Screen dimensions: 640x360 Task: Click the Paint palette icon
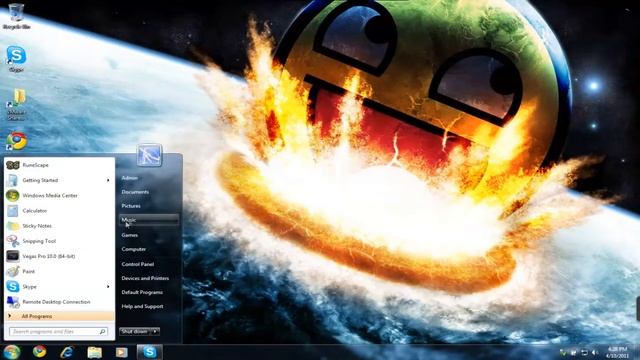[13, 271]
